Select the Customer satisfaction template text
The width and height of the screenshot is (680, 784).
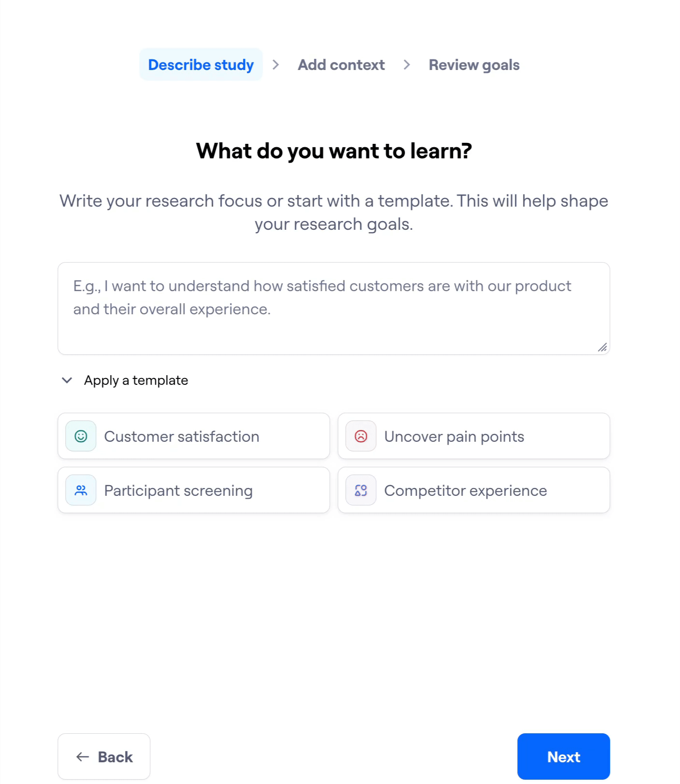(x=182, y=436)
